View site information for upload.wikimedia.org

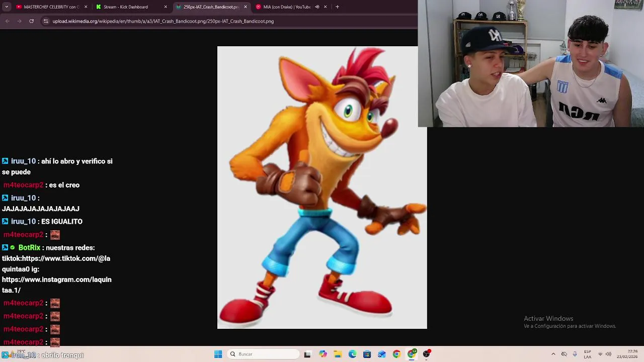click(x=46, y=21)
